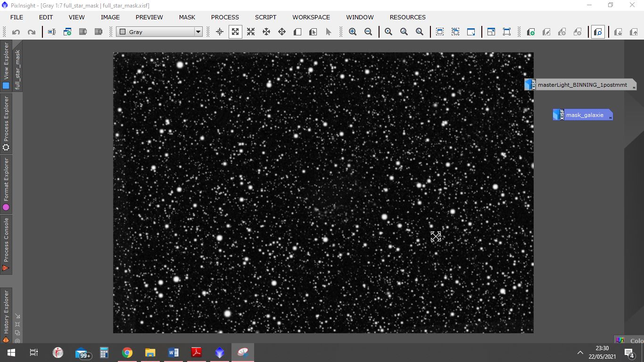Image resolution: width=644 pixels, height=362 pixels.
Task: Select the Zoom In mode with outward arrows
Action: [235, 32]
